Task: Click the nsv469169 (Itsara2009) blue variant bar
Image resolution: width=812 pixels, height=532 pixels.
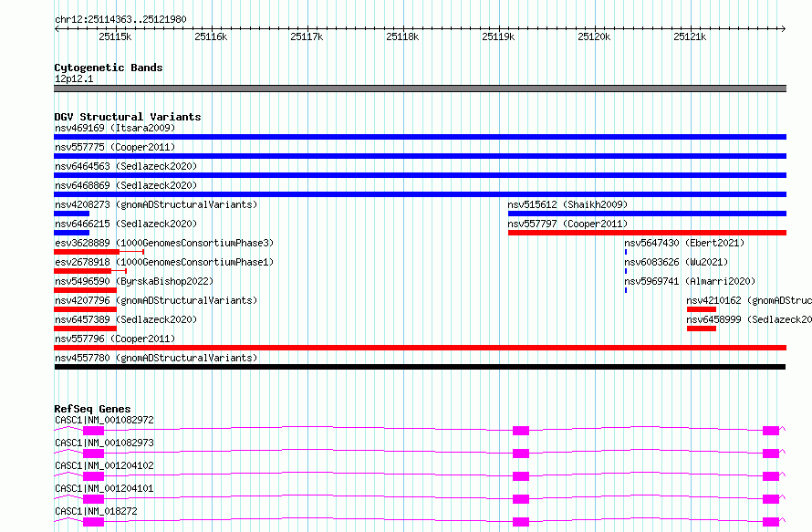Action: (x=420, y=137)
